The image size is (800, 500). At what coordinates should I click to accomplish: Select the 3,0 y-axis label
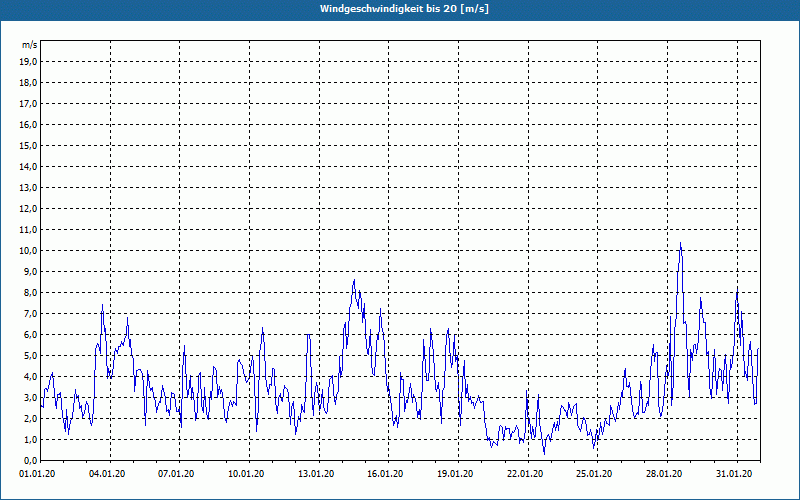(x=30, y=397)
